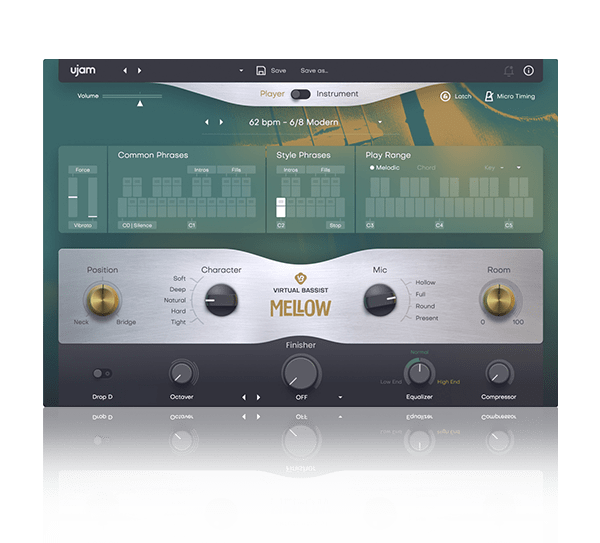Select next style right arrow
The width and height of the screenshot is (600, 543).
pos(221,122)
